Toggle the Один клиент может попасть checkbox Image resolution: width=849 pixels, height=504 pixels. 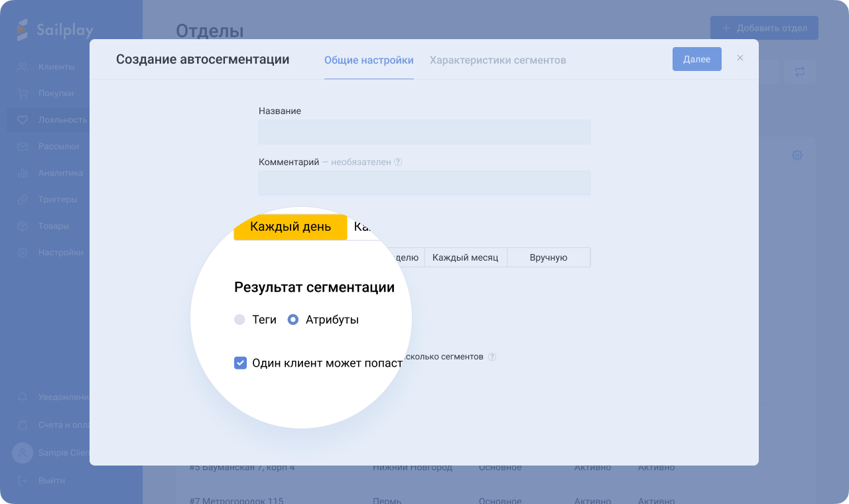tap(241, 363)
